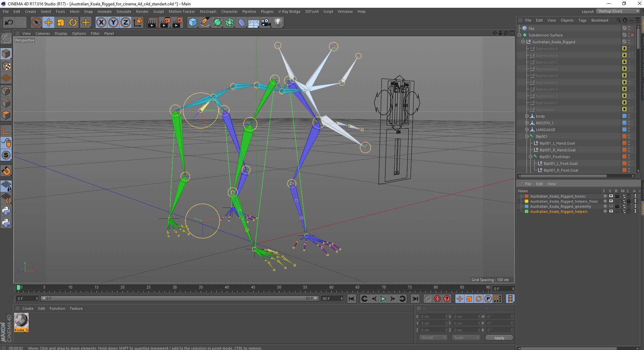Collapse the Bip001 hierarchy
Image resolution: width=644 pixels, height=350 pixels.
[x=527, y=136]
